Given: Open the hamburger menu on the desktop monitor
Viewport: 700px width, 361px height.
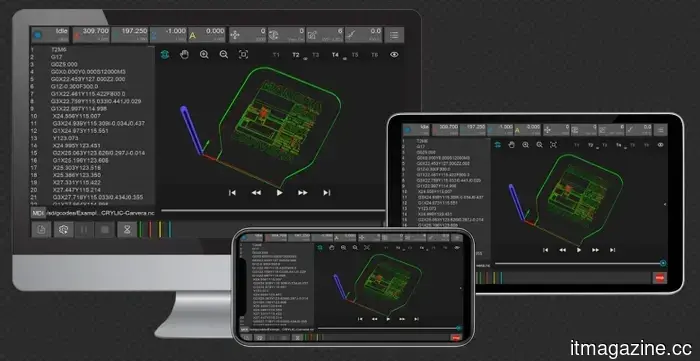Looking at the screenshot, I should [394, 35].
